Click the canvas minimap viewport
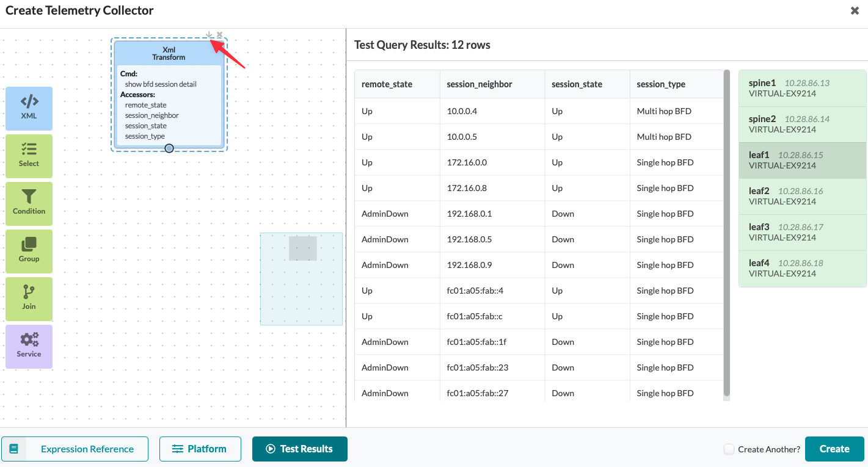 [303, 248]
